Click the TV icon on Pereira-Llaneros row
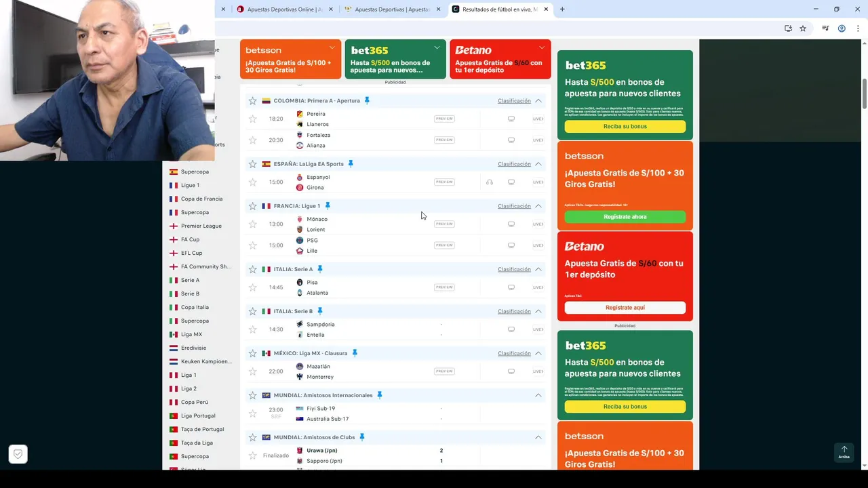The width and height of the screenshot is (868, 488). [x=511, y=119]
